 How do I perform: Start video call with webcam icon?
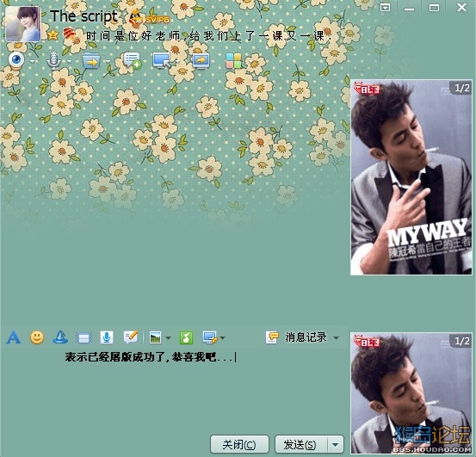[x=16, y=59]
